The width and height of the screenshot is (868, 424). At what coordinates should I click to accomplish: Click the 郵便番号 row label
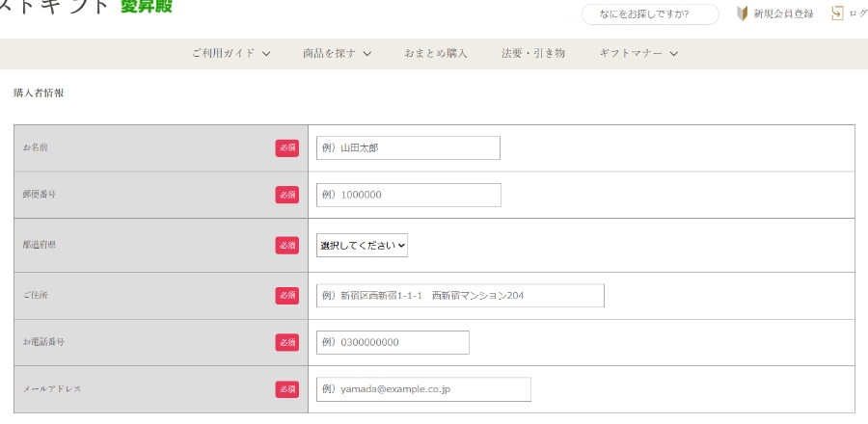[x=40, y=195]
